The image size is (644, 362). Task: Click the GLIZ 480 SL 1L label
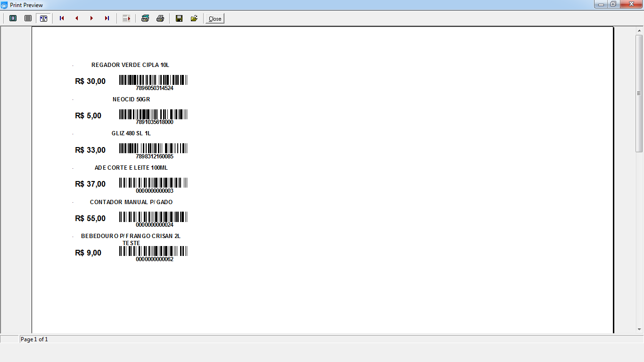[131, 133]
